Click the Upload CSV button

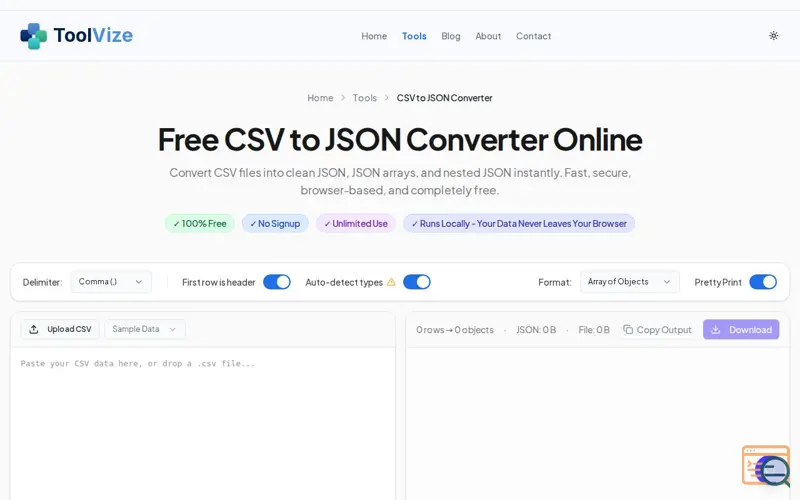[x=60, y=329]
